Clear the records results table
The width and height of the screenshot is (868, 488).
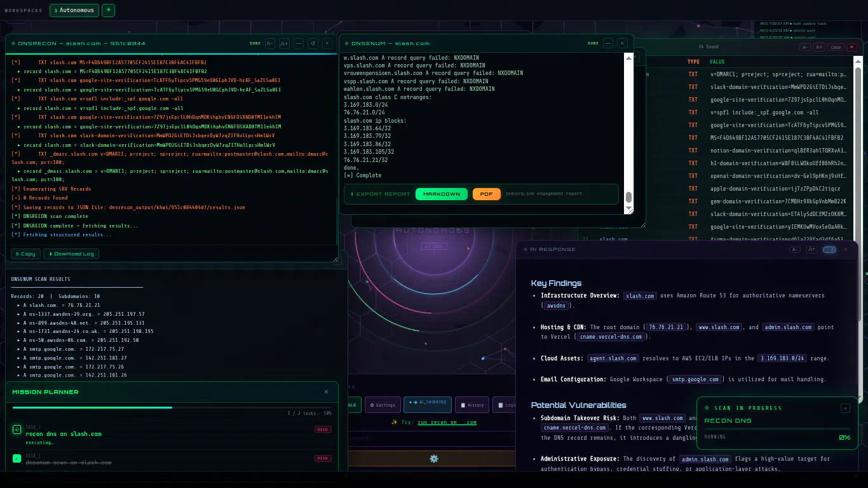(836, 47)
